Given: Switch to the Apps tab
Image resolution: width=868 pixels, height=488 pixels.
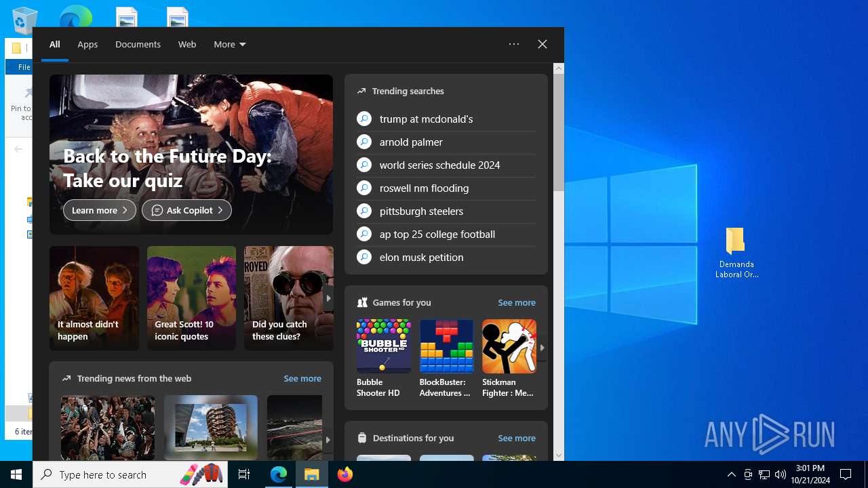Looking at the screenshot, I should (87, 44).
